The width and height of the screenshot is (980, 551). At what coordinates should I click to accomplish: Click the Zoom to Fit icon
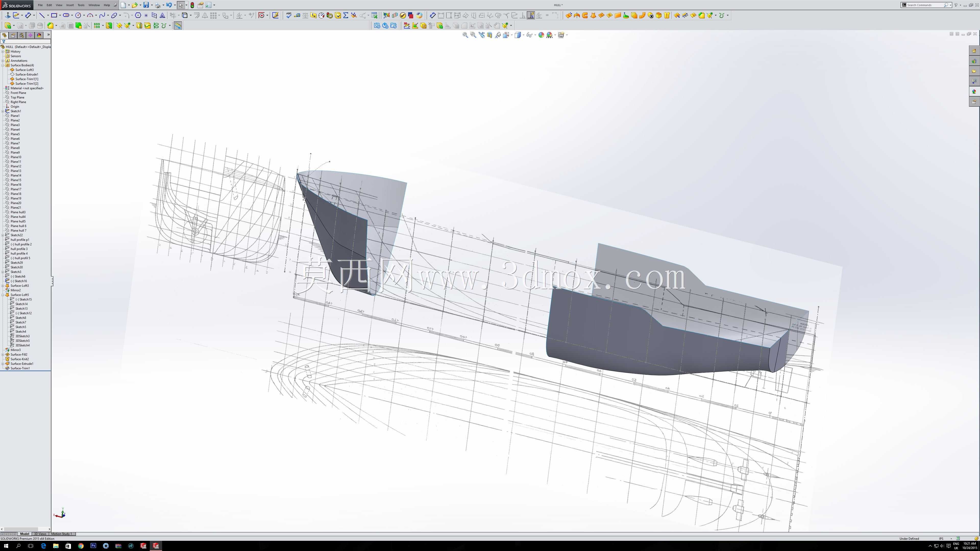tap(465, 35)
